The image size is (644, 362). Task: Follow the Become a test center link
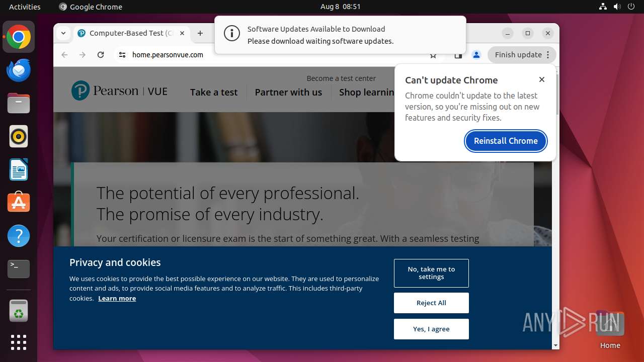point(341,78)
